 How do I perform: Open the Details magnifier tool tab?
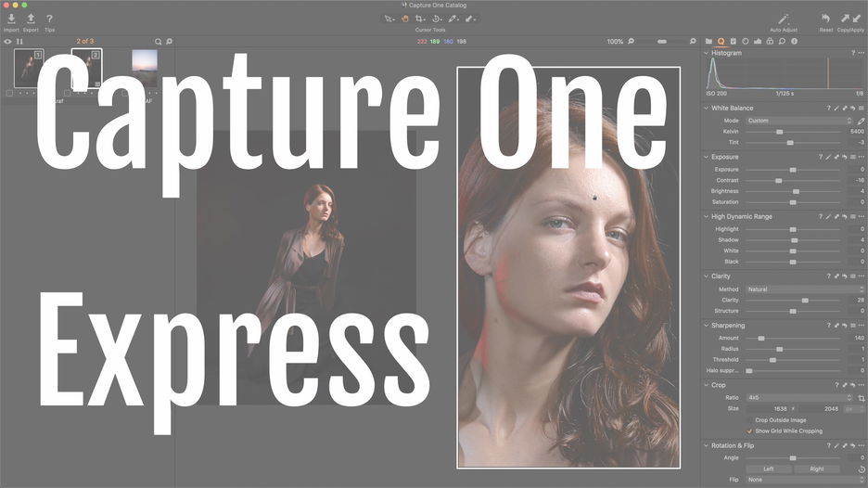pos(782,41)
